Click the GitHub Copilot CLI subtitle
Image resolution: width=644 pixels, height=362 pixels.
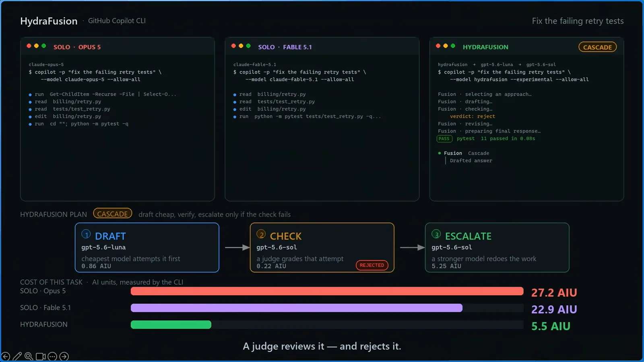click(117, 21)
